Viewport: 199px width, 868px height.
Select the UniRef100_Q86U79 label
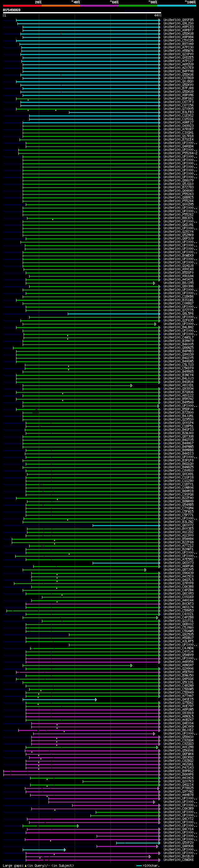tap(179, 180)
